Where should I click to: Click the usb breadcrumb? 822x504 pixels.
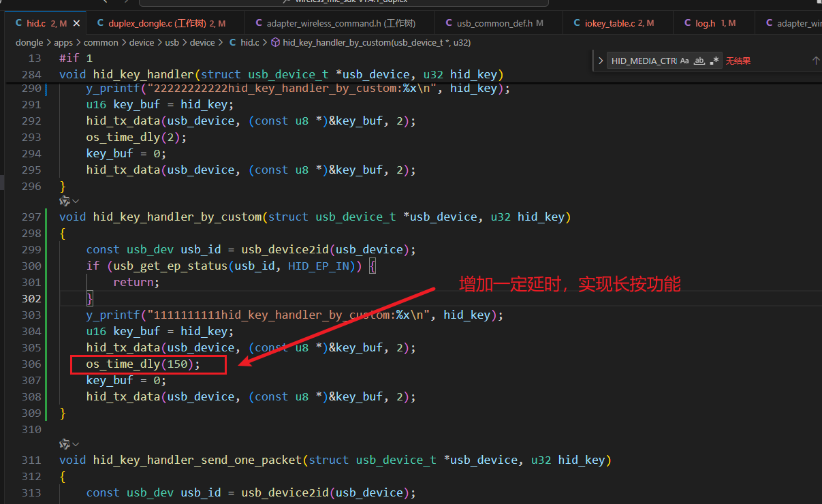pos(172,42)
